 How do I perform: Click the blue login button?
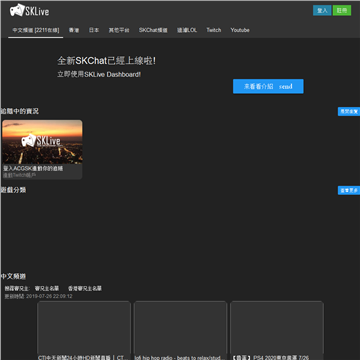coord(322,10)
